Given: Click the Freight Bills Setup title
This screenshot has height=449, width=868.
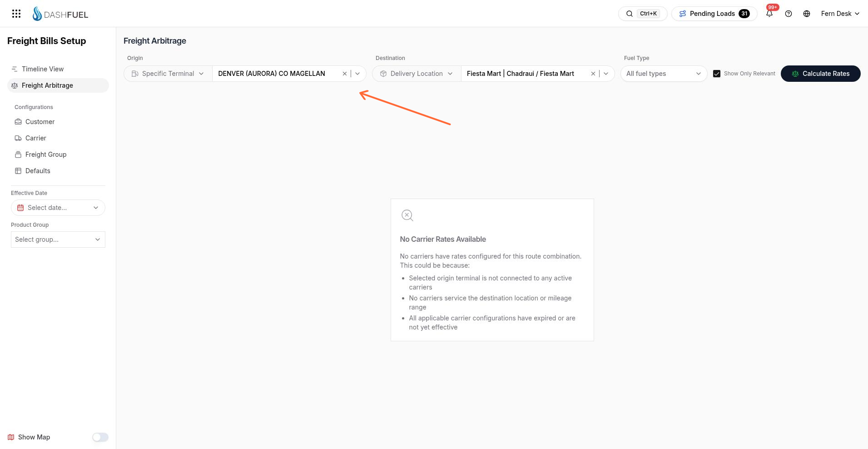Looking at the screenshot, I should tap(47, 41).
